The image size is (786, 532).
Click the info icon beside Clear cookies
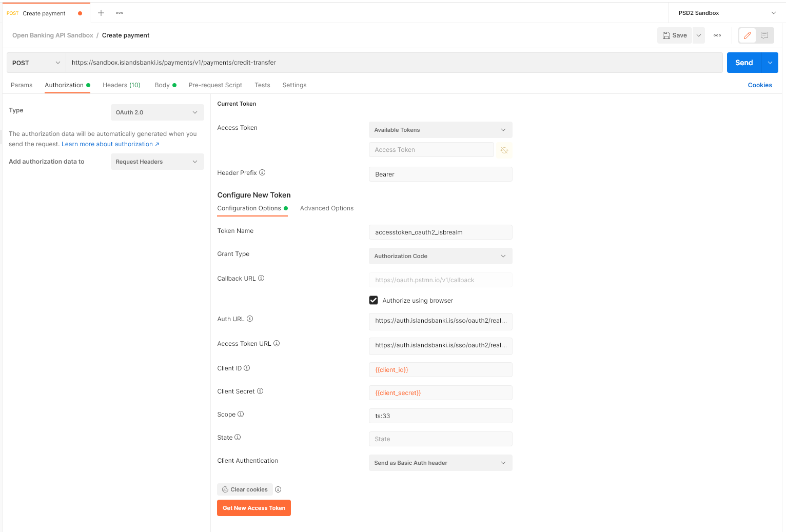point(278,489)
